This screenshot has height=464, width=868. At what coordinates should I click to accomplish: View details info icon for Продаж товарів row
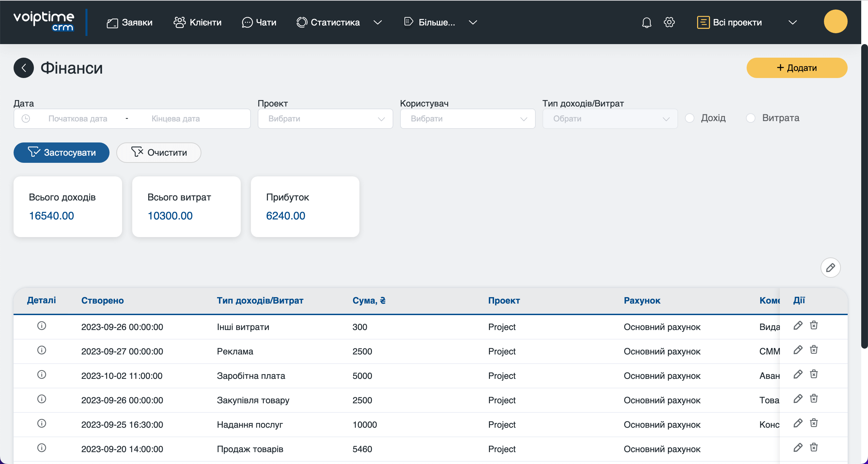point(41,448)
